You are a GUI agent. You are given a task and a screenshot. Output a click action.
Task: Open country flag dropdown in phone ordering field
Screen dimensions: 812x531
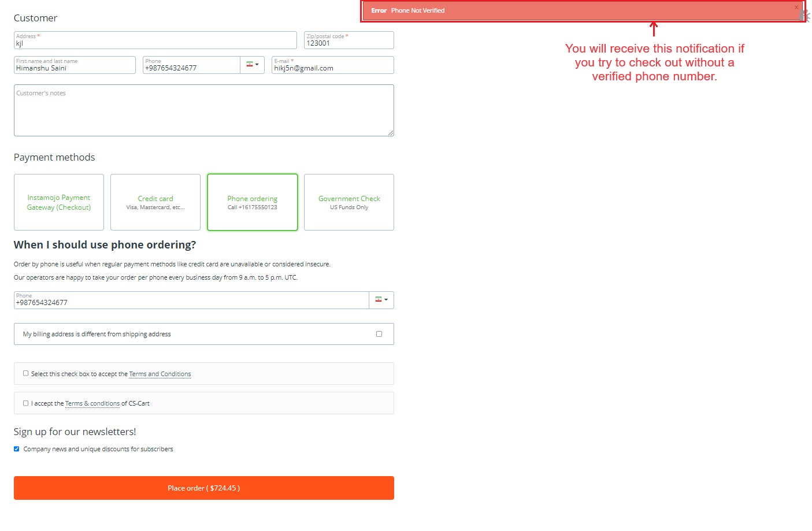pos(381,300)
